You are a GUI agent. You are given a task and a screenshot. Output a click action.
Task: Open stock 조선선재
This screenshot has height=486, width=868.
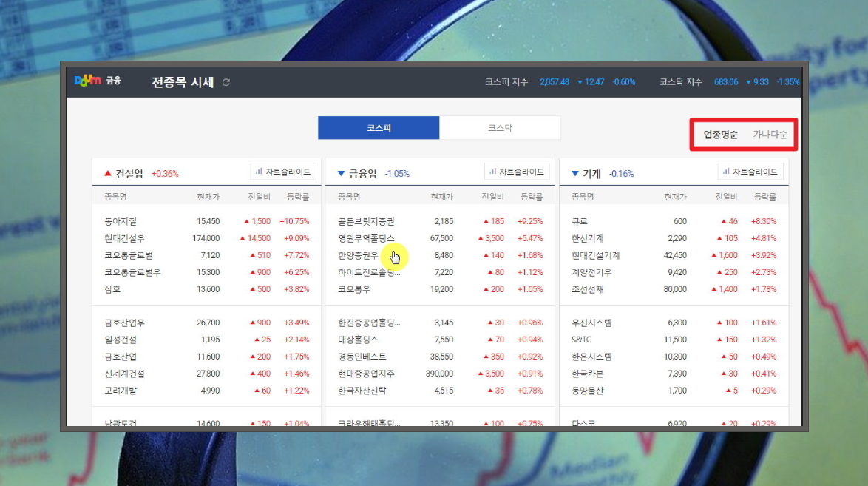click(587, 289)
